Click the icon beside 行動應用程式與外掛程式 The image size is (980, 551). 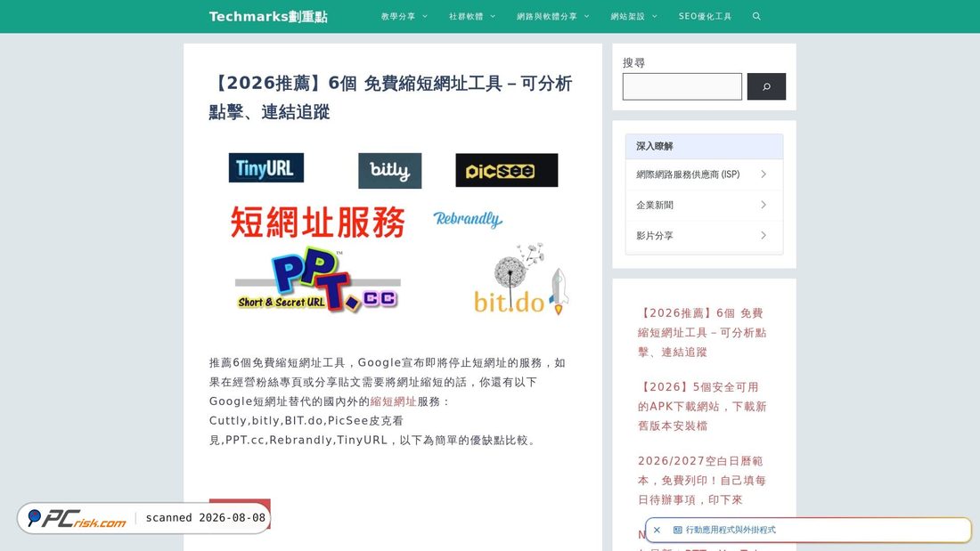click(x=677, y=530)
